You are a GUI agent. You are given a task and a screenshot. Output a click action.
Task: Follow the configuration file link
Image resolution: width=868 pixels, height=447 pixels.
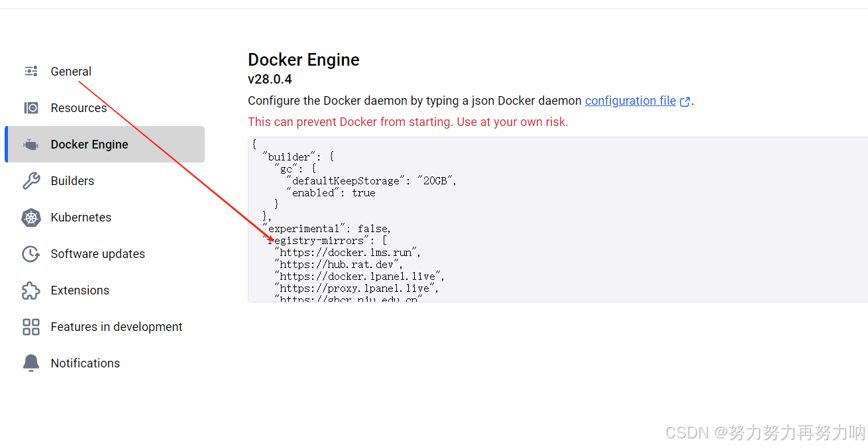[630, 101]
